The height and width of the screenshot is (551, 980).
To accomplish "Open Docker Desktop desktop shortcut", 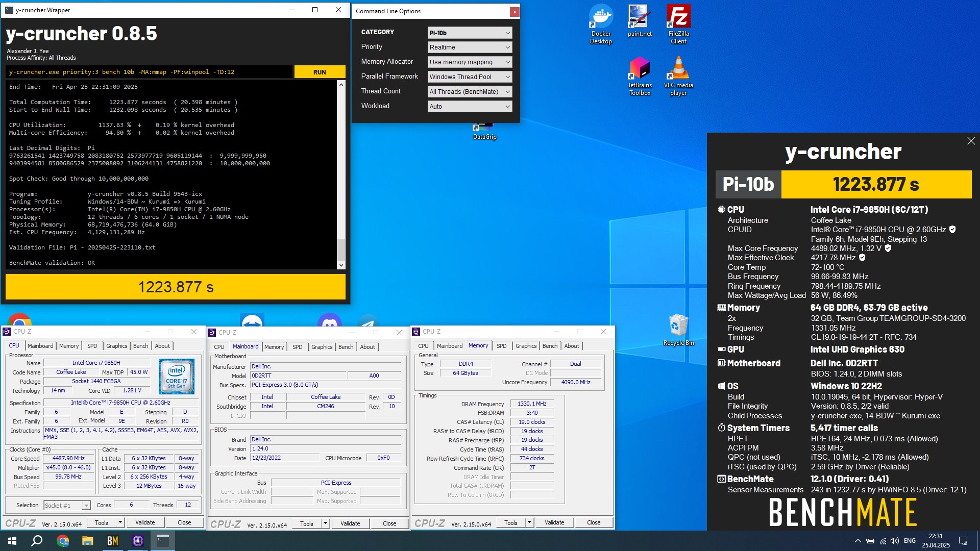I will tap(601, 24).
